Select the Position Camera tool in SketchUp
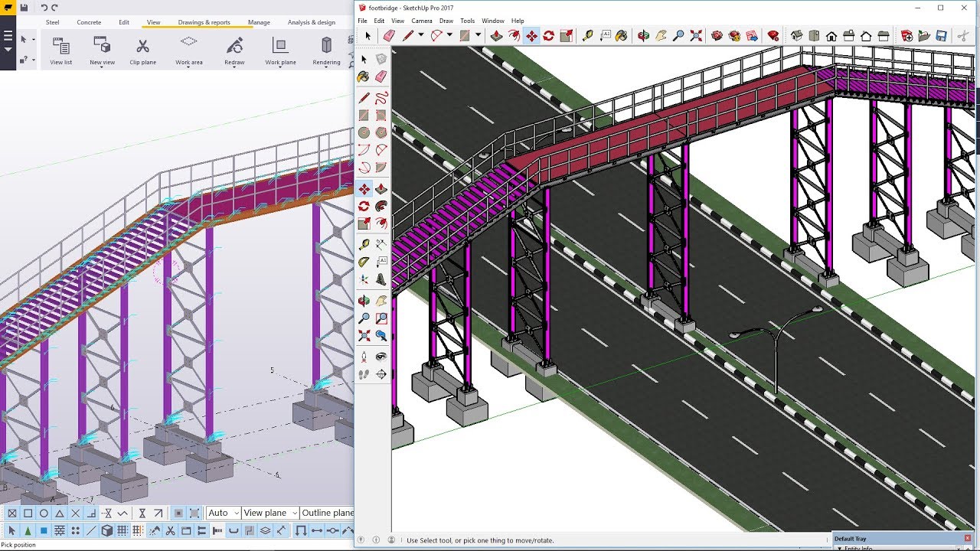 tap(364, 357)
